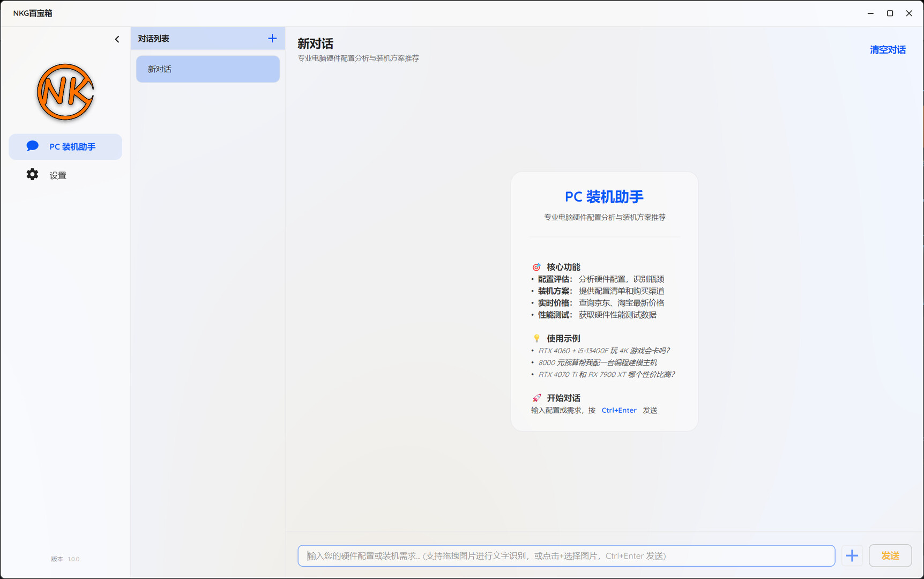The height and width of the screenshot is (579, 924).
Task: Open the 新对话 tab at the top
Action: click(316, 44)
